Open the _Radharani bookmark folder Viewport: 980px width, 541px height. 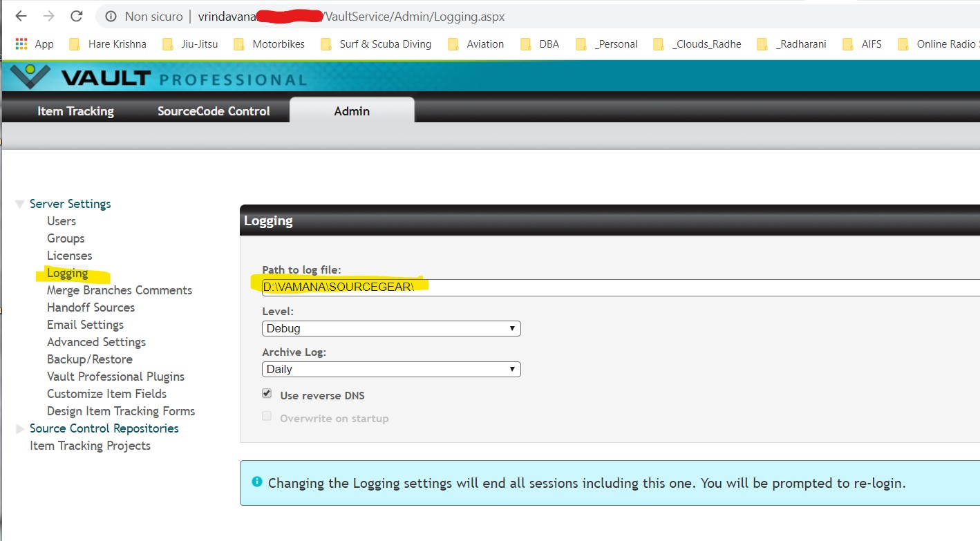(792, 44)
